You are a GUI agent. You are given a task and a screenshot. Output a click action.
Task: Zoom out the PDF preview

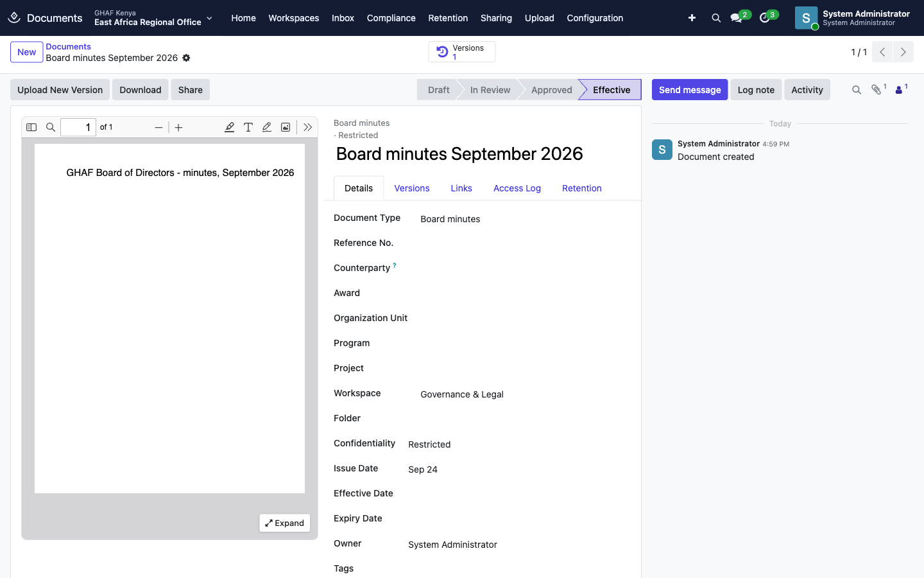[x=158, y=127]
